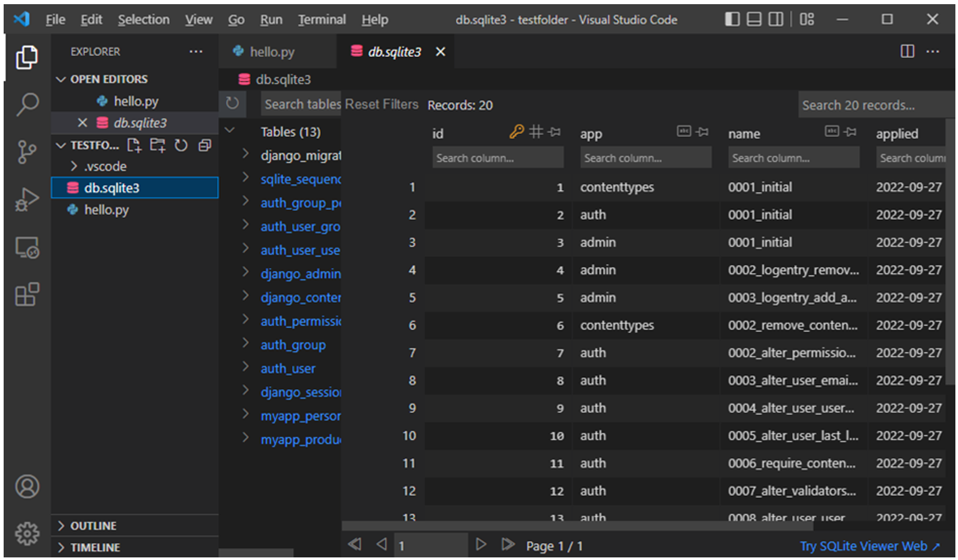Switch to the hello.py editor tab
The width and height of the screenshot is (958, 560).
pos(271,52)
